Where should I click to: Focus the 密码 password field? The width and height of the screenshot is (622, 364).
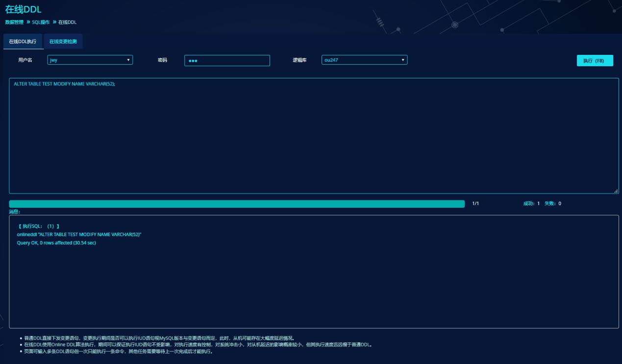point(227,60)
